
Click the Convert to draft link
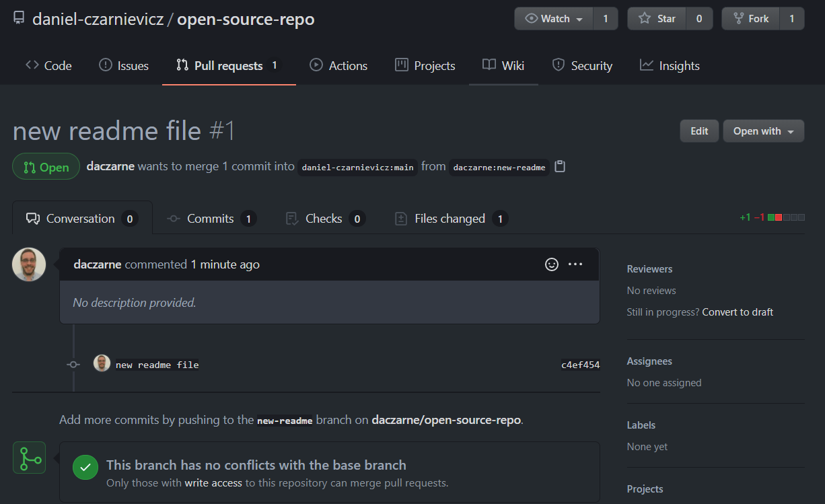(737, 312)
